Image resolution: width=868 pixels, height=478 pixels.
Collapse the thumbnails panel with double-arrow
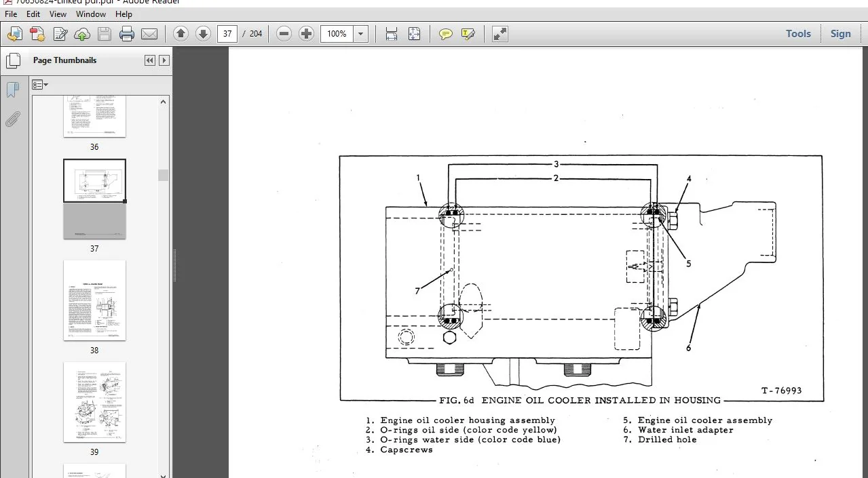click(x=150, y=60)
